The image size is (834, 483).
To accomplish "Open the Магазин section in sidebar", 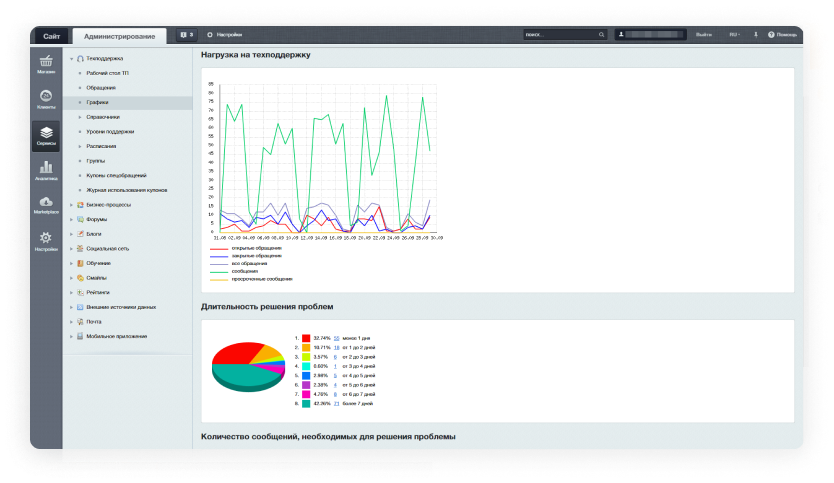I will click(x=46, y=65).
